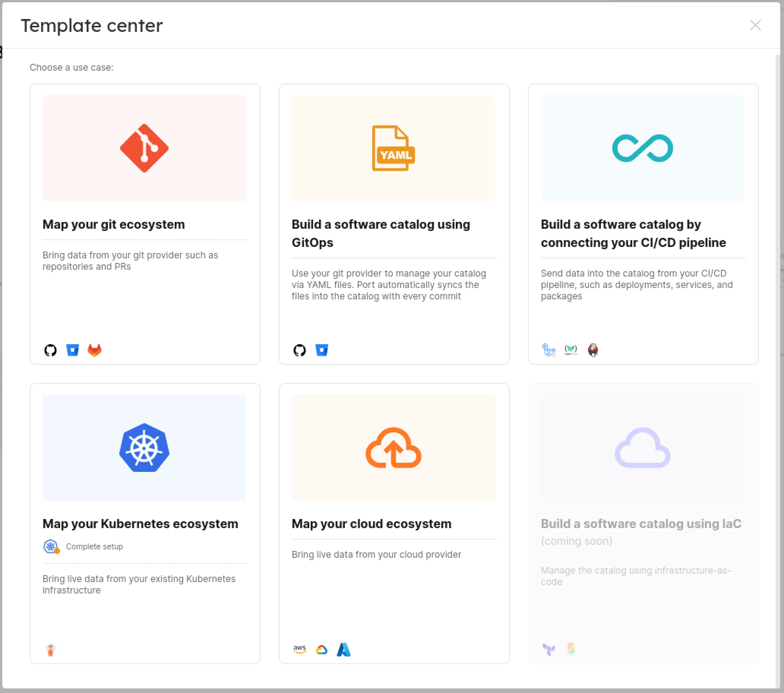
Task: Select 'Build a software catalog using GitOps' title
Action: coord(381,233)
